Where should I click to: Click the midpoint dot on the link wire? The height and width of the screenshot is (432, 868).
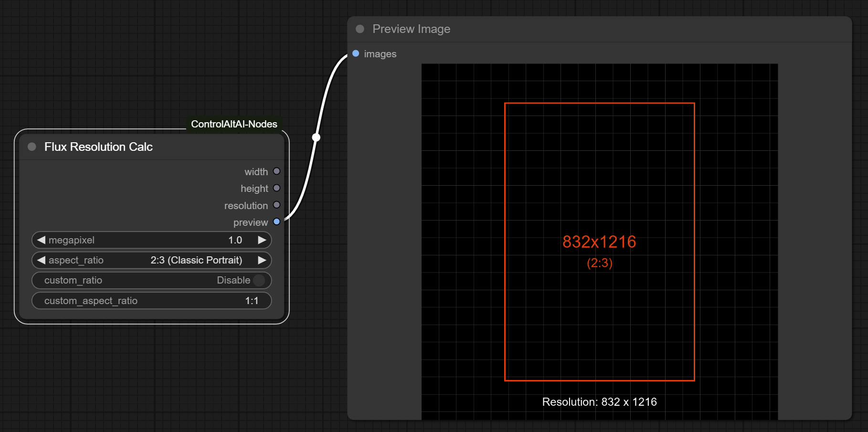pos(316,137)
